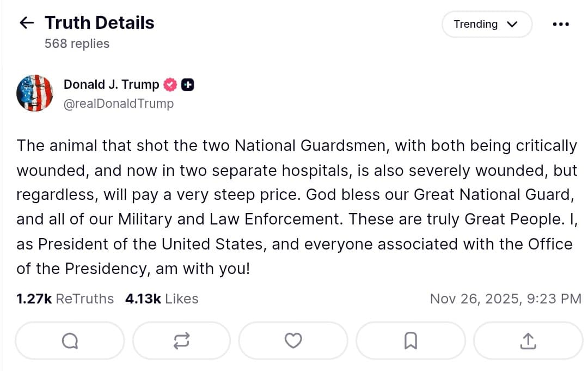Select the Truth Details tab heading

tap(99, 22)
